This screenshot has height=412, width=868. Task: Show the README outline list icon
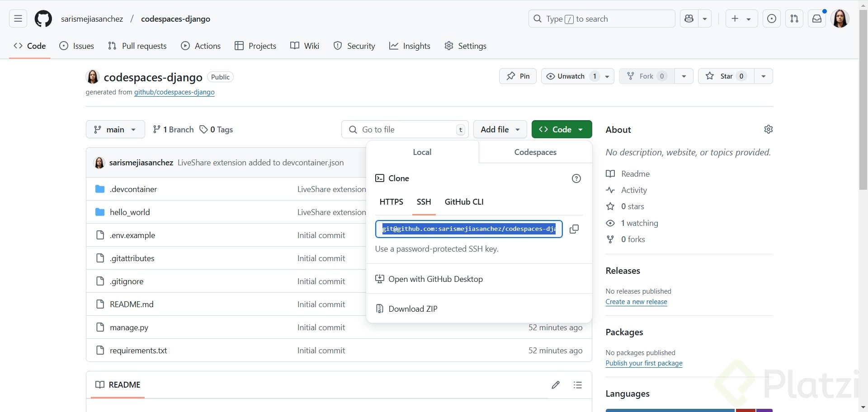coord(577,385)
